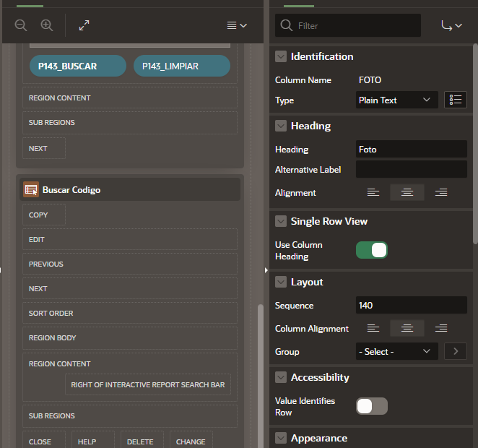This screenshot has height=448, width=478.
Task: Click the EDIT position slot
Action: pyautogui.click(x=130, y=239)
